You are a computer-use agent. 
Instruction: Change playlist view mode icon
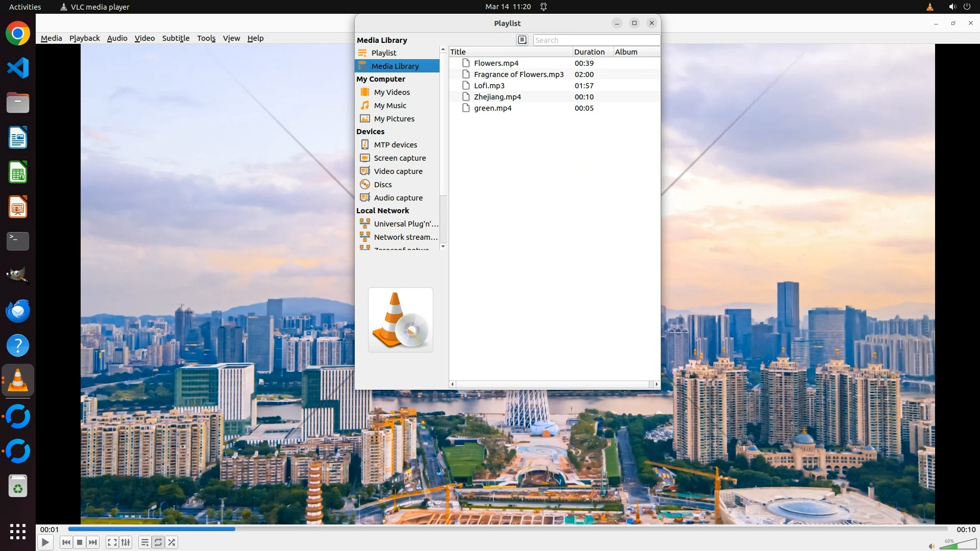pyautogui.click(x=522, y=40)
